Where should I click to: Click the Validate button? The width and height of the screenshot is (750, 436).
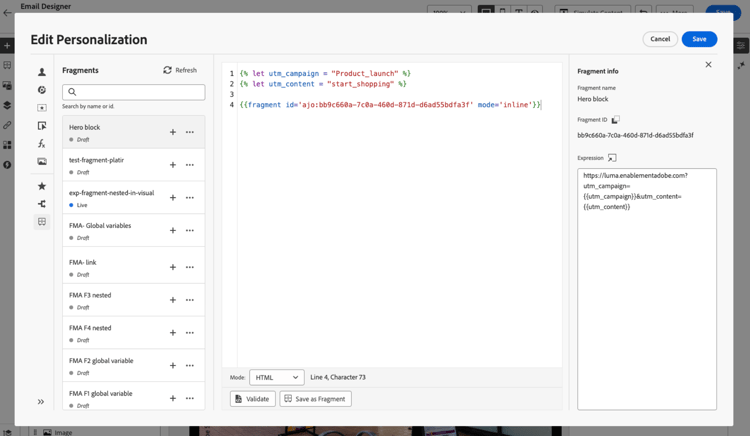point(253,399)
